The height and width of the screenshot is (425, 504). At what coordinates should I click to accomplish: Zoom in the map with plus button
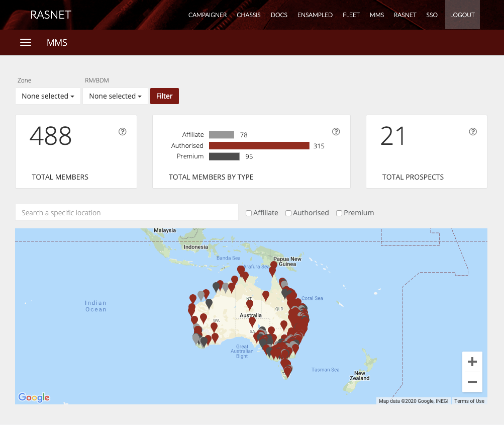[472, 362]
